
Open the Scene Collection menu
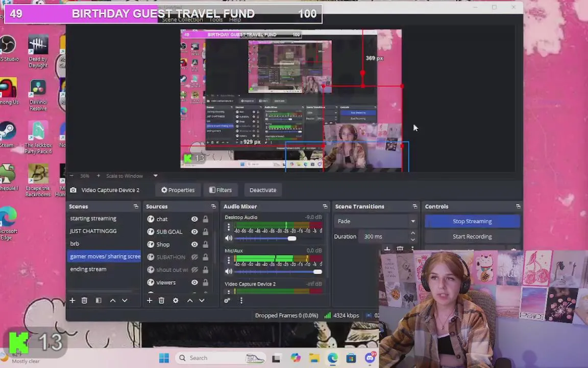182,19
